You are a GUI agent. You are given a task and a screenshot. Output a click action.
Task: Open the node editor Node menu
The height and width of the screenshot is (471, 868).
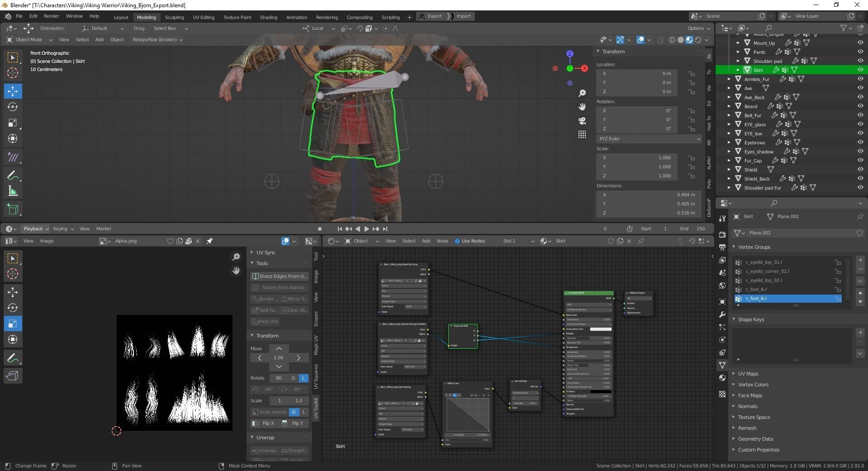coord(442,241)
